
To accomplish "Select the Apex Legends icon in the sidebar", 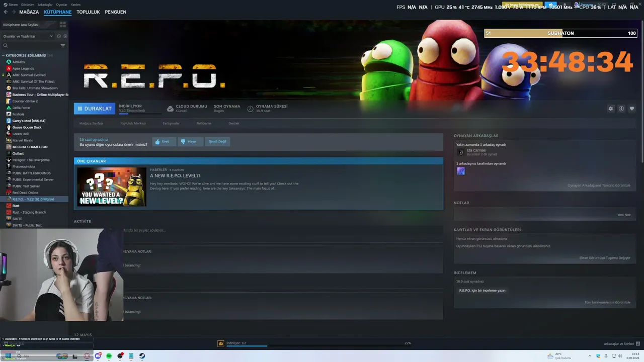I will 9,68.
